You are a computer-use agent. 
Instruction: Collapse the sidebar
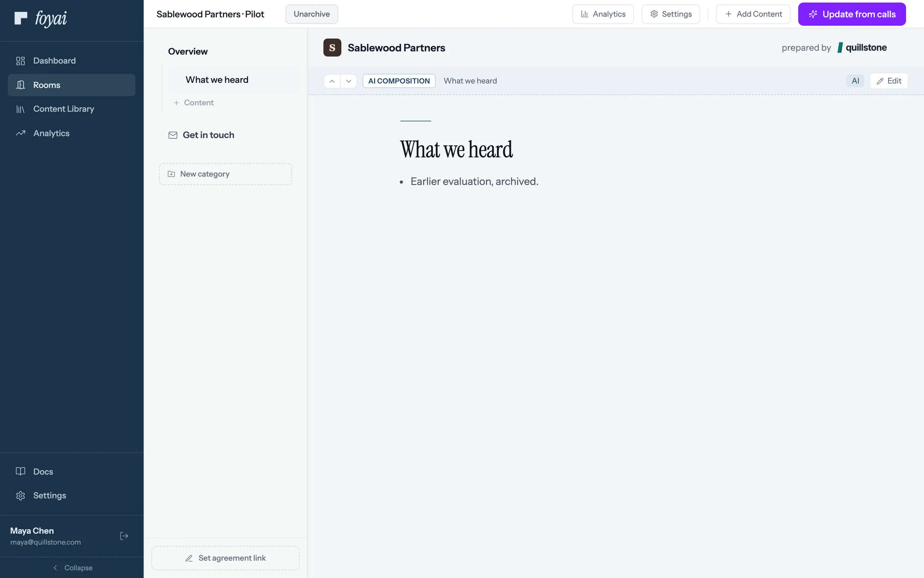coord(72,568)
